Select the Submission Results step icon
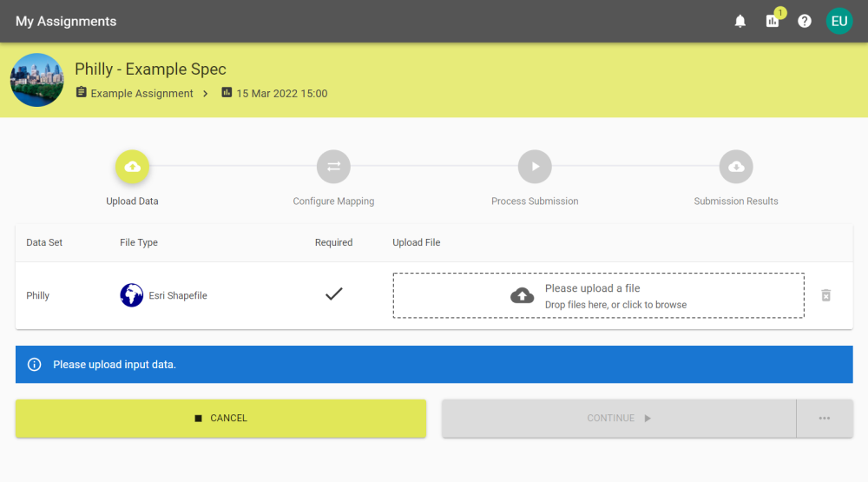Image resolution: width=868 pixels, height=482 pixels. pyautogui.click(x=736, y=167)
